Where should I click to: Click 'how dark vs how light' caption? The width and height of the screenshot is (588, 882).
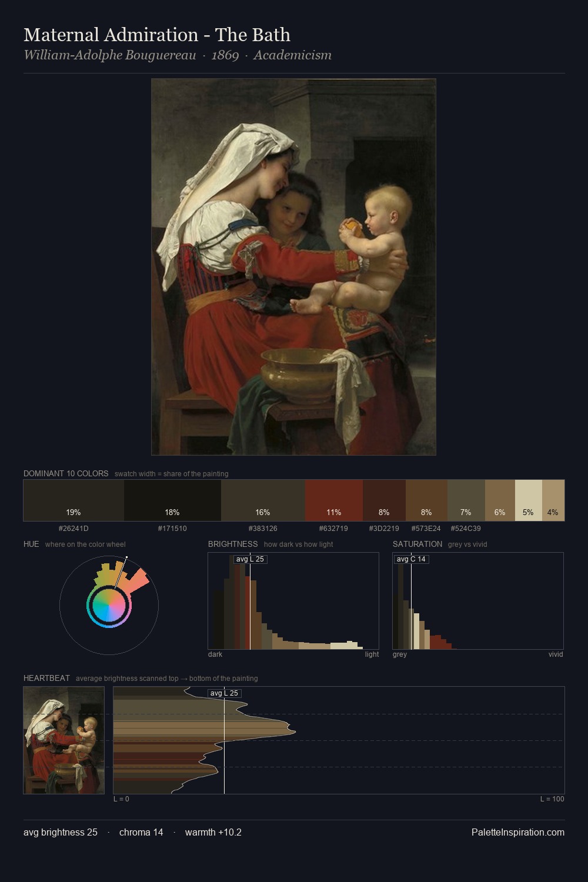[298, 544]
